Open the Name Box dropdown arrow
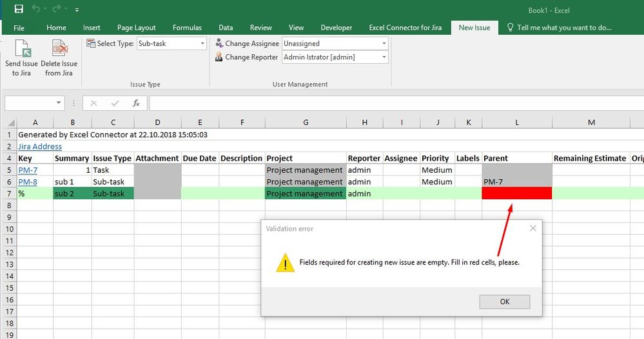The height and width of the screenshot is (339, 644). point(59,102)
